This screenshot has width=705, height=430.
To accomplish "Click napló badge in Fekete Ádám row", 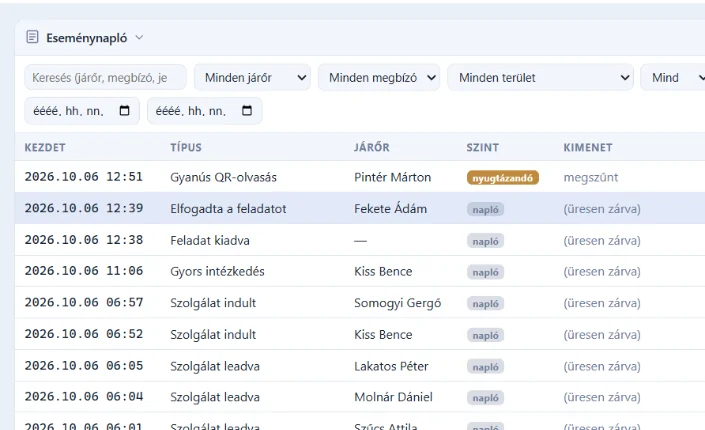I will coord(486,210).
